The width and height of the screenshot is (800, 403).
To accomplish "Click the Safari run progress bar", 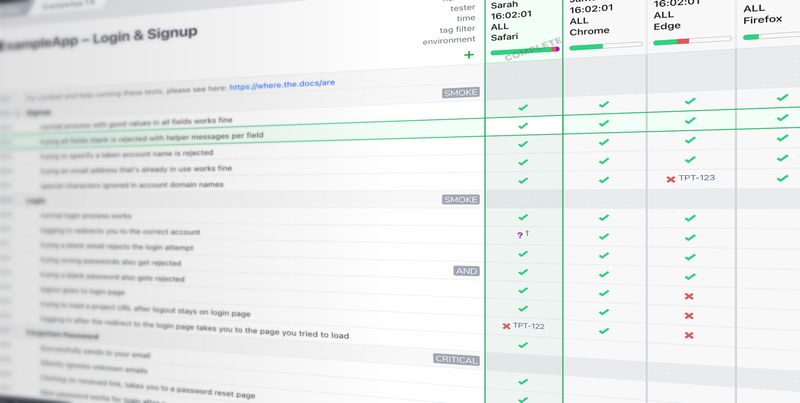I will (x=525, y=51).
